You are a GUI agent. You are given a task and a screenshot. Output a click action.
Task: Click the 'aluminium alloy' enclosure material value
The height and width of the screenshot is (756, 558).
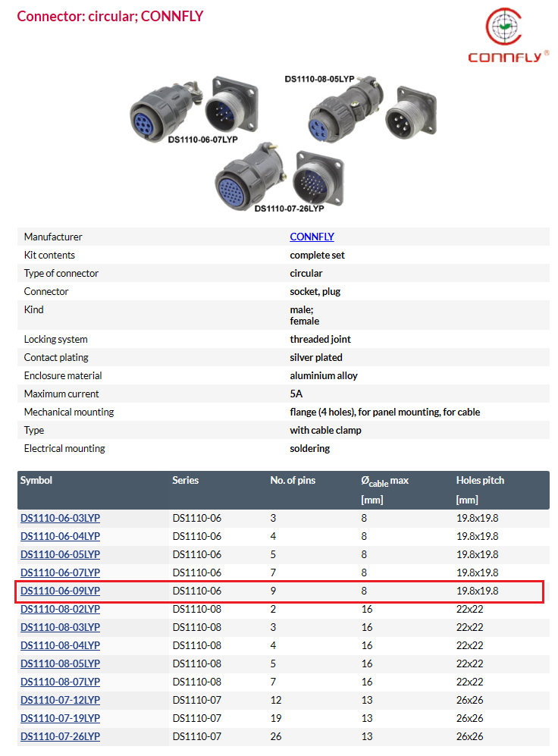tap(324, 375)
